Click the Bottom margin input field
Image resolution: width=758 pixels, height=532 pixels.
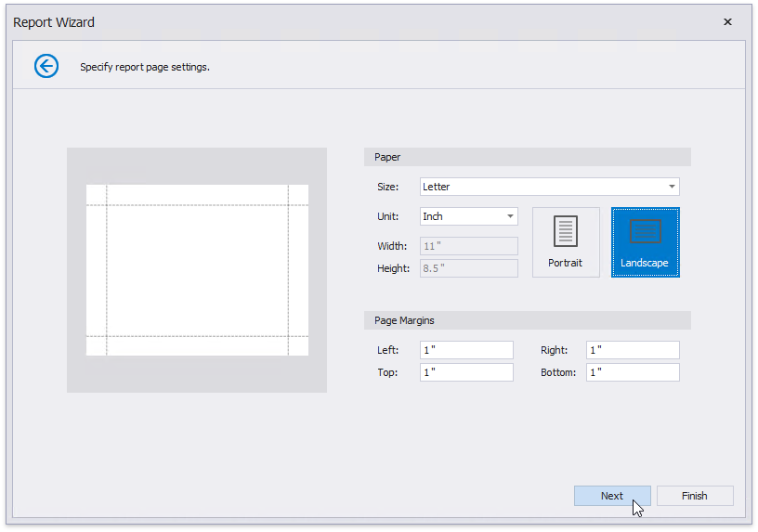[x=633, y=372]
